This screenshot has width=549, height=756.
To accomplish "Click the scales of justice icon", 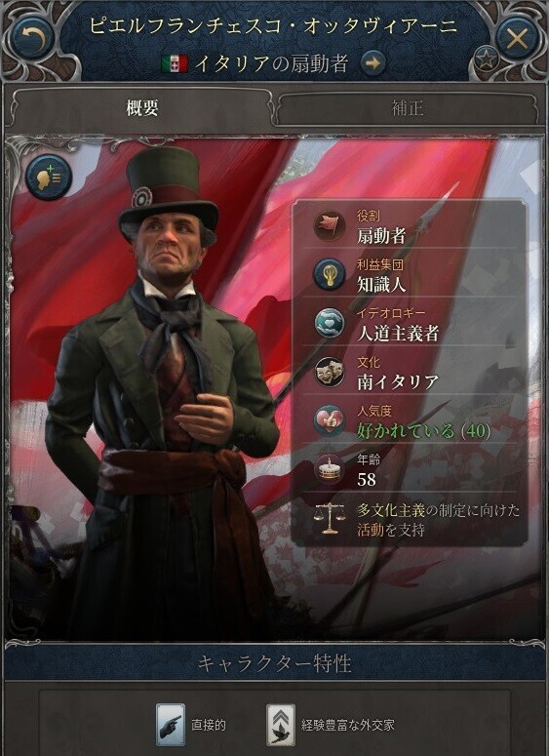I will point(330,518).
